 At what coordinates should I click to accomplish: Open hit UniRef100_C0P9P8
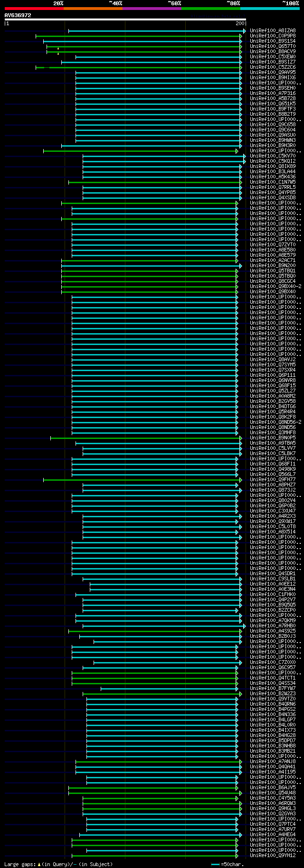[273, 36]
